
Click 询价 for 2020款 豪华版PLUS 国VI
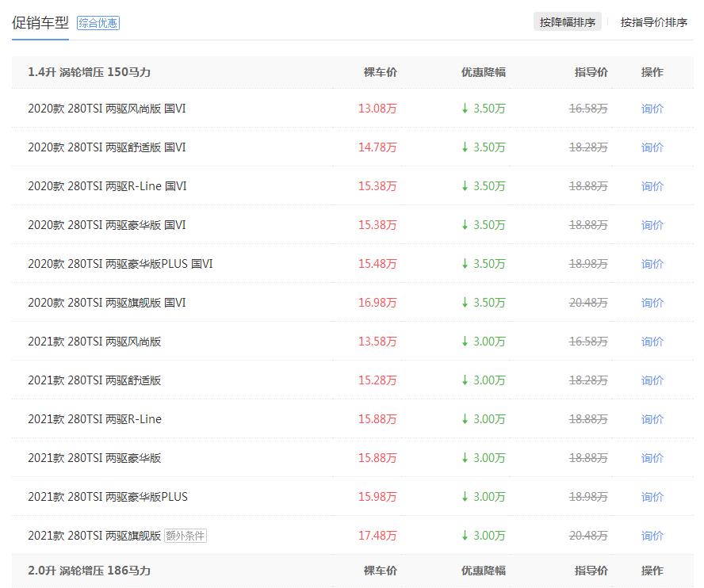click(652, 264)
